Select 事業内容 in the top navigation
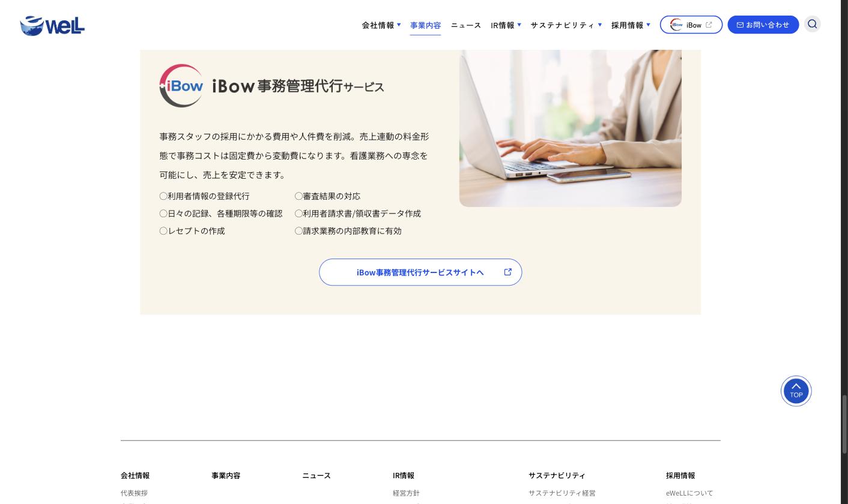Viewport: 848px width, 504px height. (425, 25)
